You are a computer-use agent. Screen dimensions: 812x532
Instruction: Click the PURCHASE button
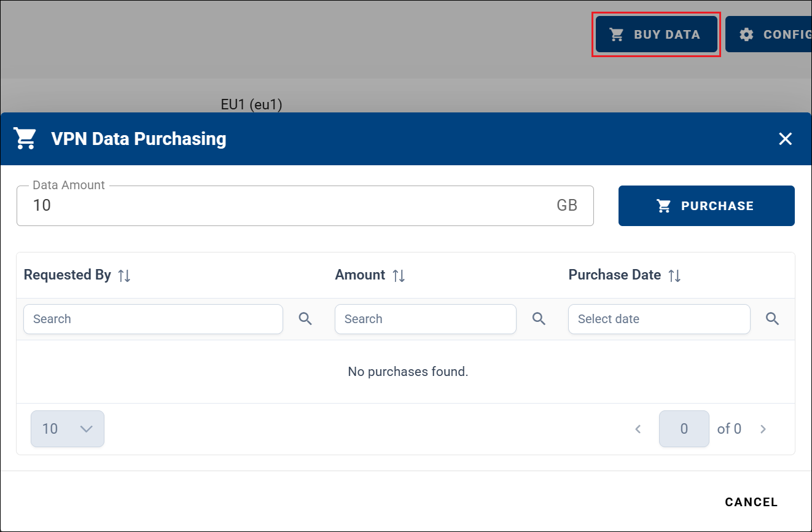click(706, 206)
